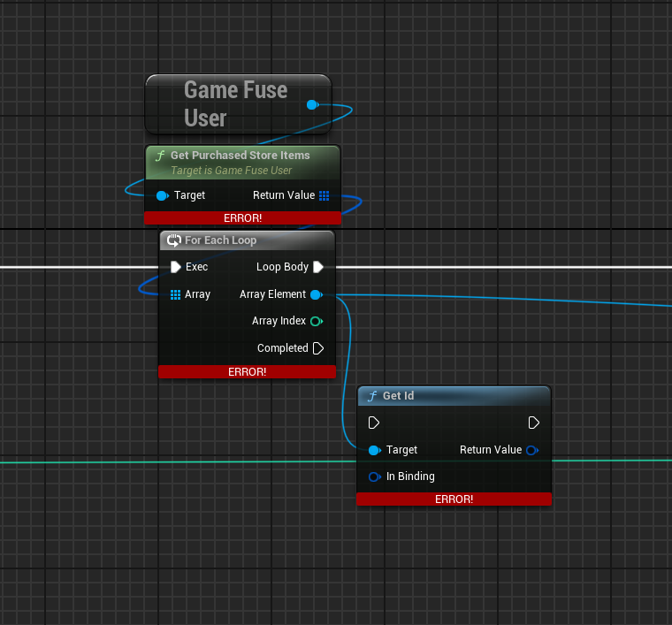672x625 pixels.
Task: Click the 'Array Element' pin label
Action: (x=272, y=294)
